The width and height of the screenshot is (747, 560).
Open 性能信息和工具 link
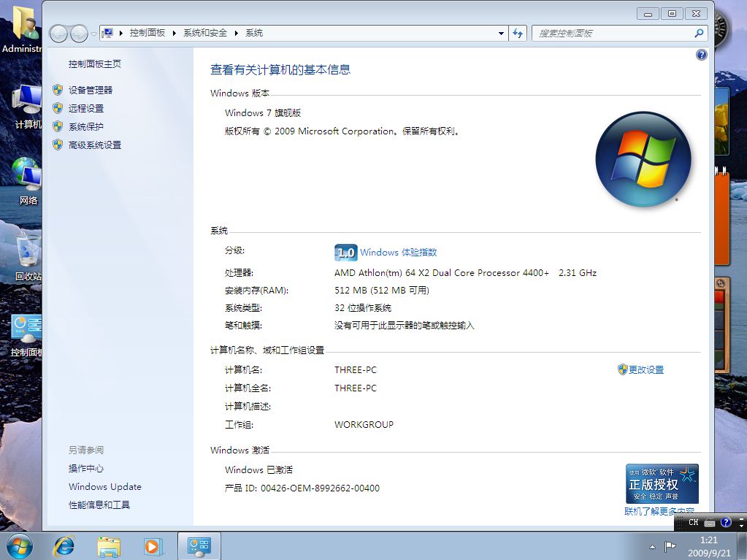pos(99,505)
